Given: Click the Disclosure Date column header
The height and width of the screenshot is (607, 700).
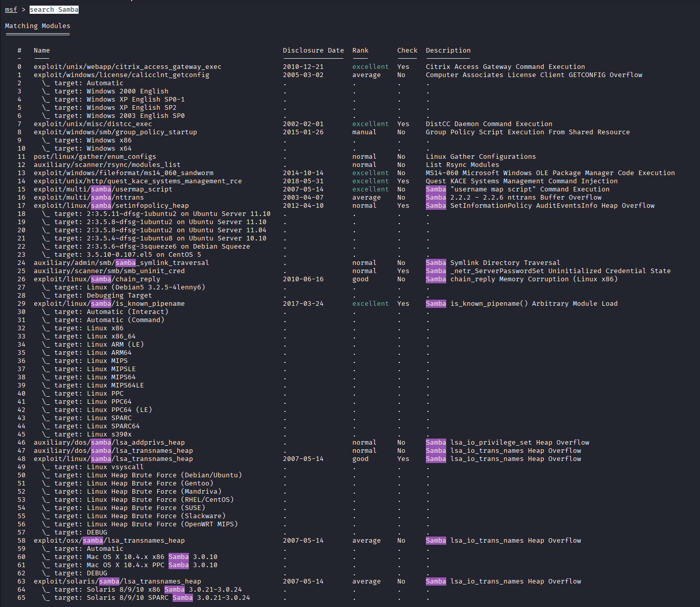Looking at the screenshot, I should coord(313,51).
